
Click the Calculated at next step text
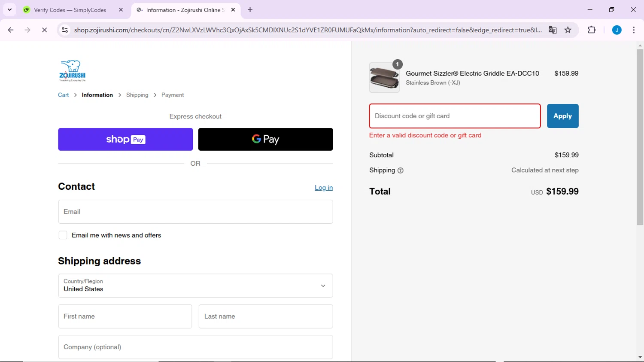[x=545, y=170]
